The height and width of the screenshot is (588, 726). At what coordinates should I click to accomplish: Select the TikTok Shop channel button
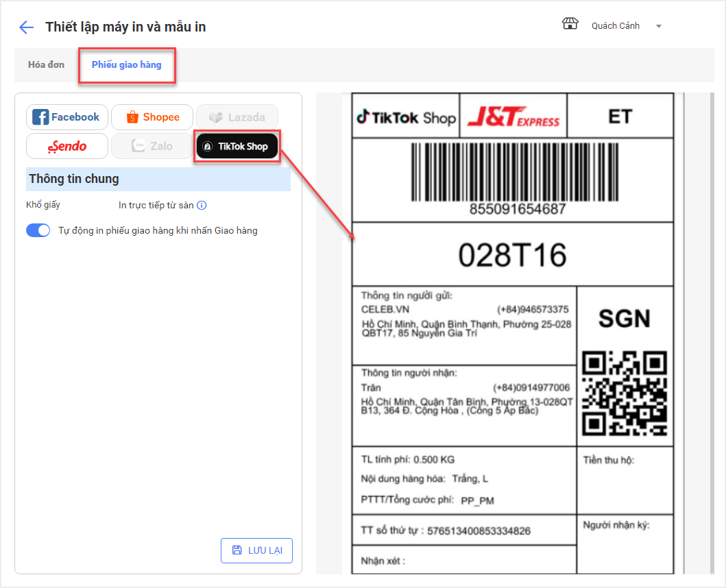point(237,146)
